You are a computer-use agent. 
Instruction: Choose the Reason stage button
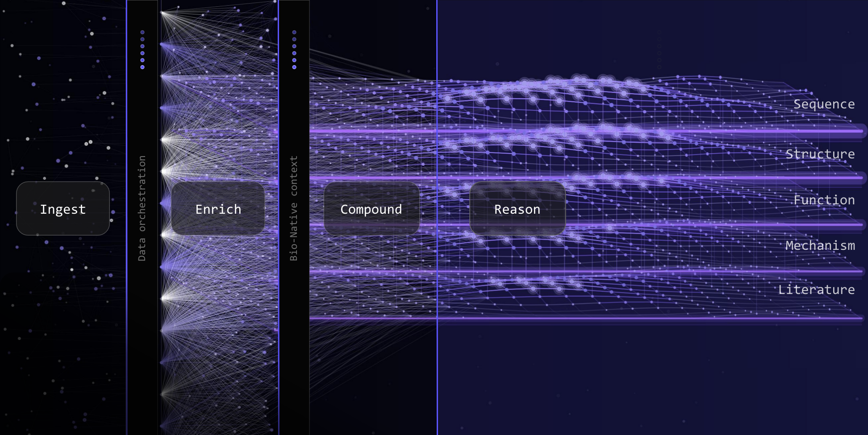click(x=517, y=208)
